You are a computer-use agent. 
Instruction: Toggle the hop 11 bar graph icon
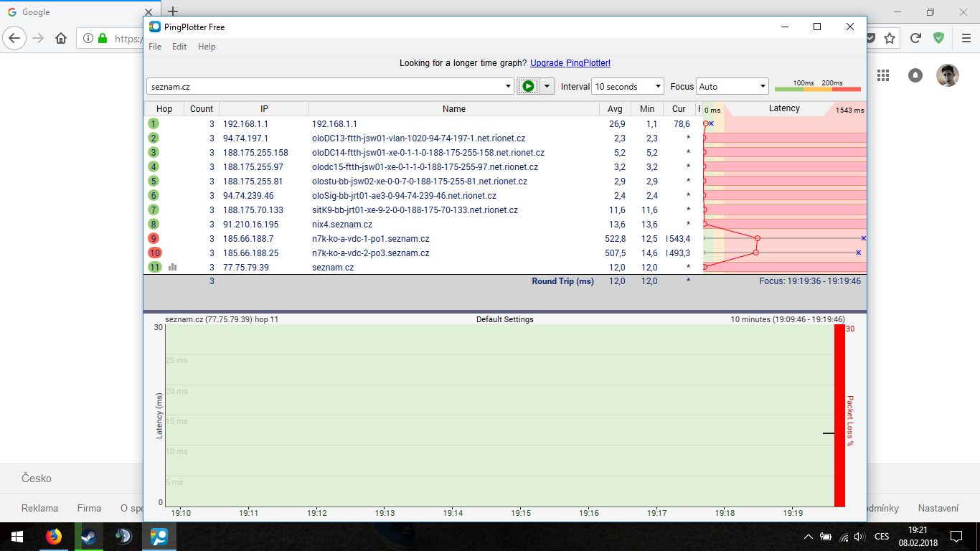coord(172,267)
